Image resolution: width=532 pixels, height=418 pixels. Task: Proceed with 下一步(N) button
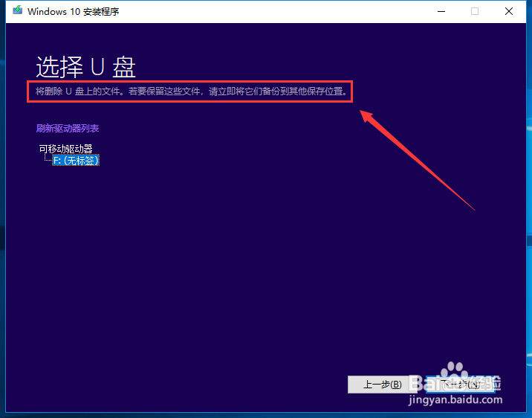coord(460,385)
